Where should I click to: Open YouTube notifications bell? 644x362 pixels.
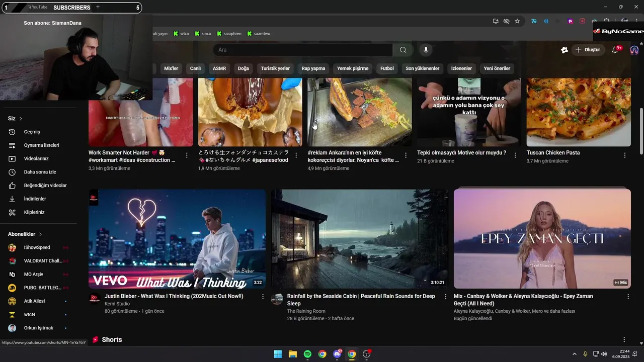click(x=615, y=50)
